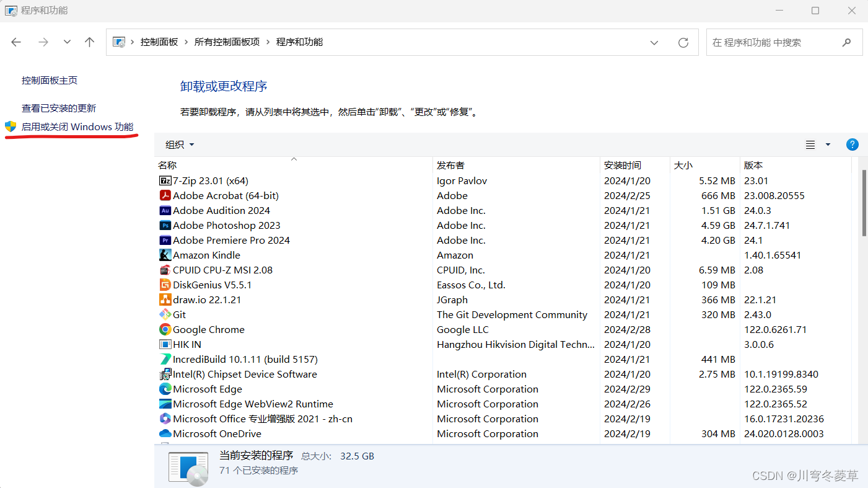Select the Eassos Co., Ltd. cell
868x488 pixels.
click(x=471, y=285)
